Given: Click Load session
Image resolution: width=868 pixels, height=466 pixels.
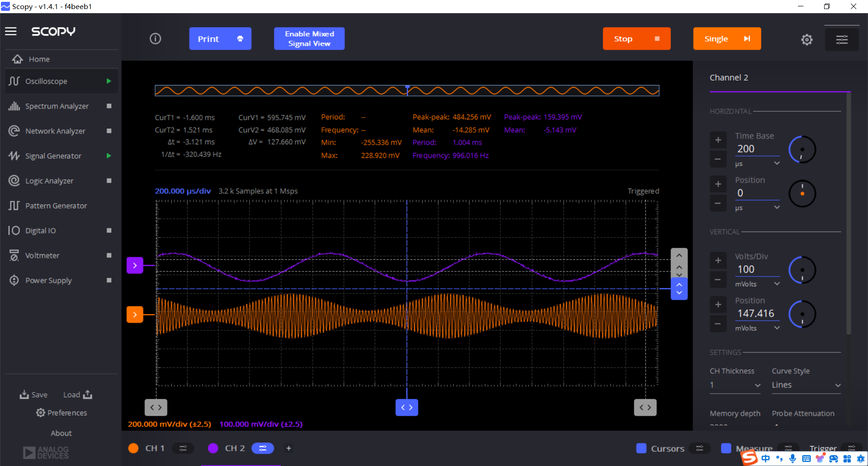Looking at the screenshot, I should 78,395.
